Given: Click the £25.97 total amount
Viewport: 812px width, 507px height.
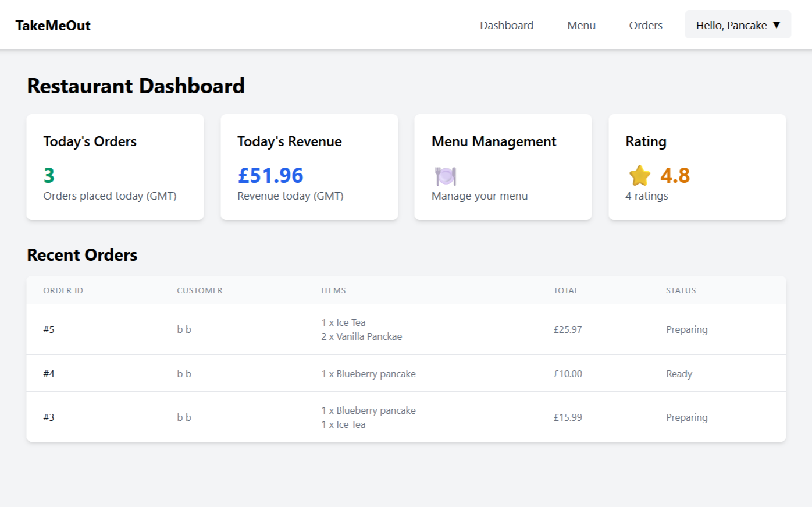Looking at the screenshot, I should pyautogui.click(x=567, y=329).
